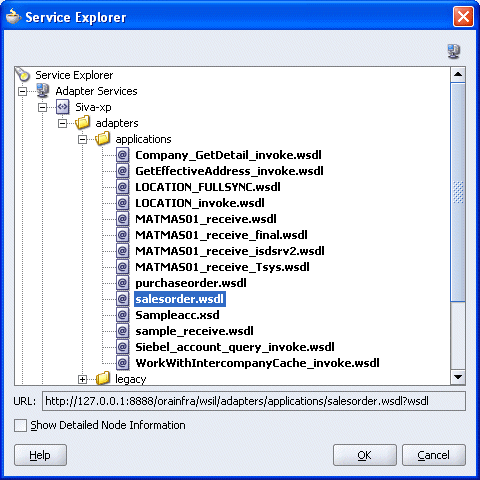Enable Show Detailed Node Information checkbox
The height and width of the screenshot is (480, 480).
(x=20, y=425)
